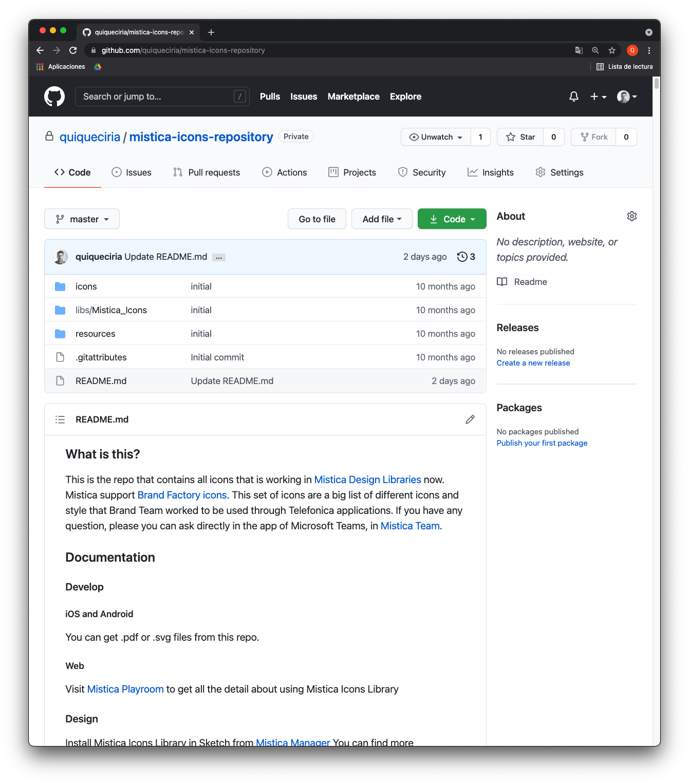Open the icons folder
The image size is (689, 784).
click(x=86, y=286)
